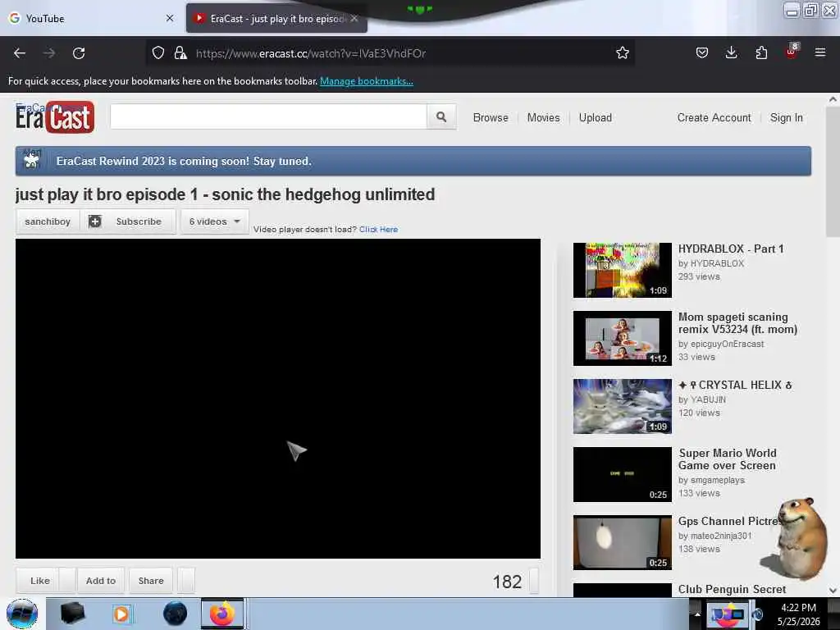840x630 pixels.
Task: Click the plus icon beside Subscribe
Action: point(95,221)
